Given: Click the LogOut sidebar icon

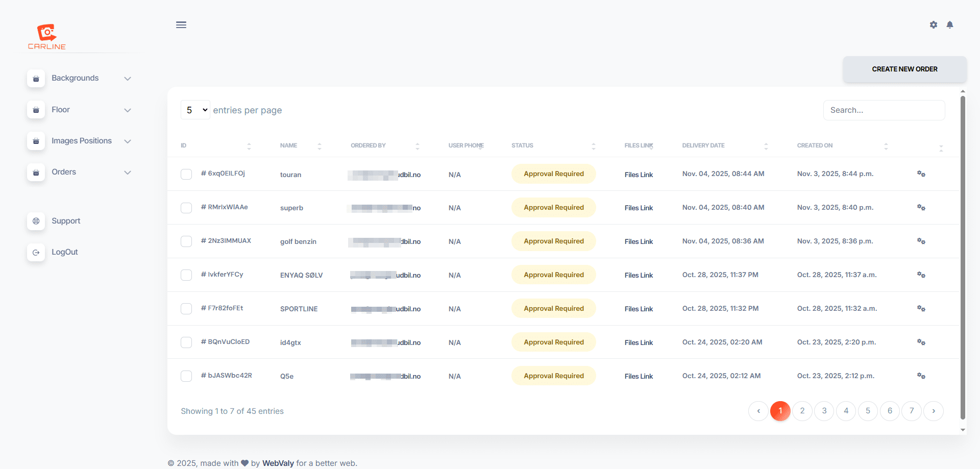Looking at the screenshot, I should pos(36,252).
